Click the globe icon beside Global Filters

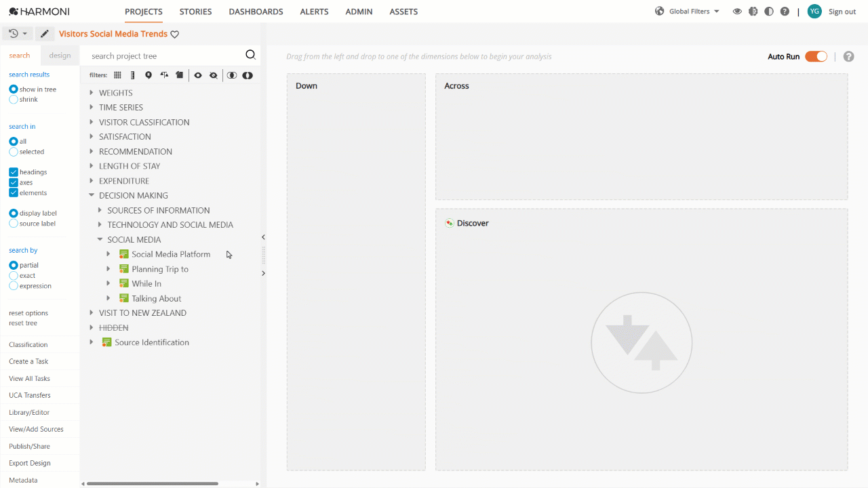click(659, 12)
